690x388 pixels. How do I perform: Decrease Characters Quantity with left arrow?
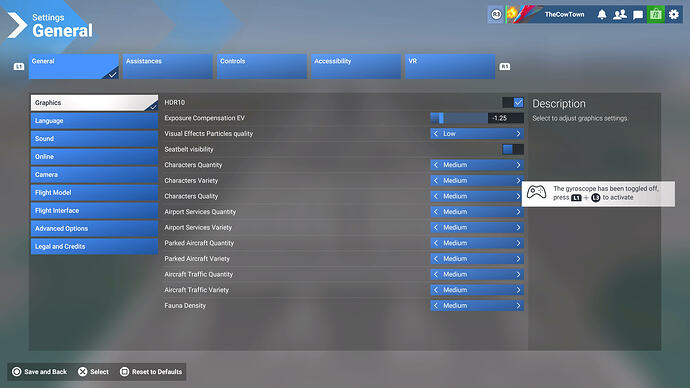(x=436, y=165)
